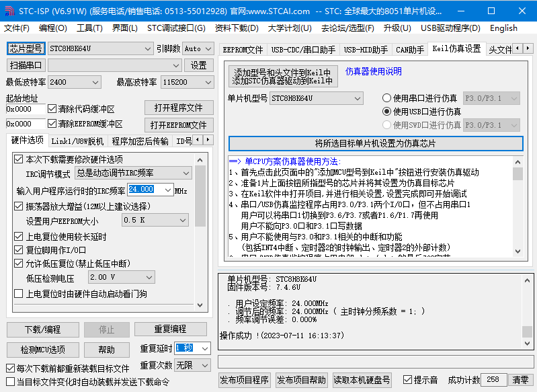Enable 上电复位时由硬件自动启动看门狗
The height and width of the screenshot is (392, 537).
coord(19,294)
